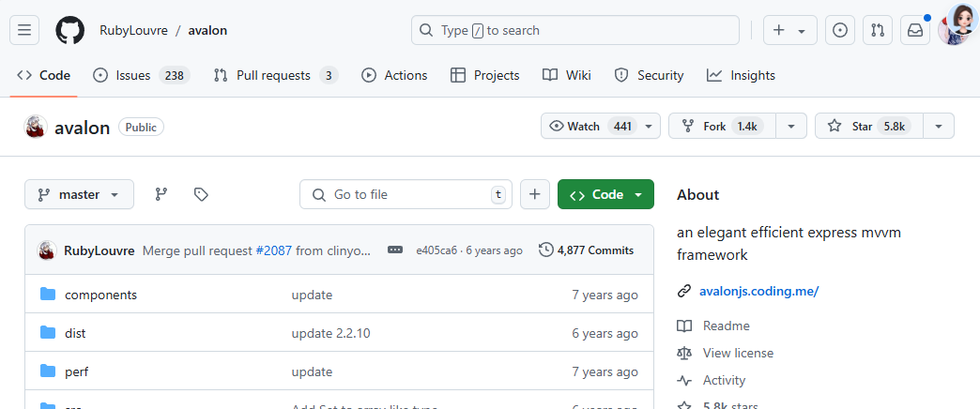Open the notifications inbox icon

pos(915,30)
